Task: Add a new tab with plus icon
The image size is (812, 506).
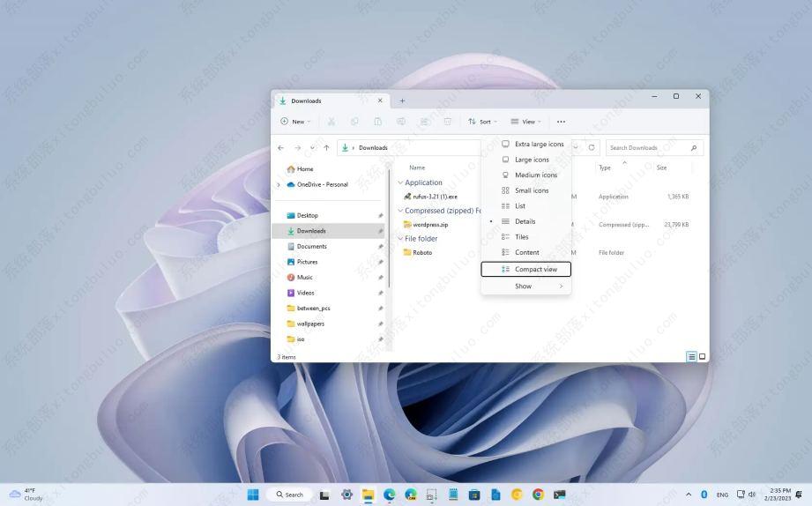Action: [x=402, y=100]
